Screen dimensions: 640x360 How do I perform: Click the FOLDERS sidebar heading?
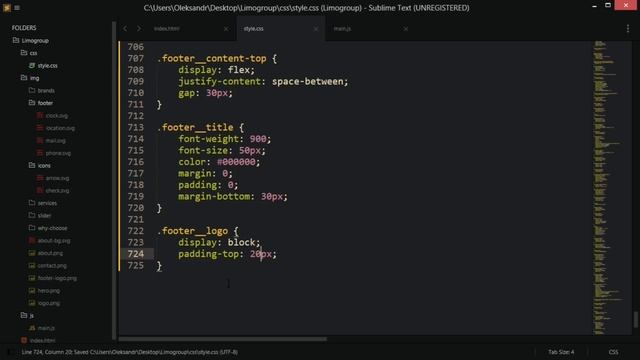pos(24,28)
